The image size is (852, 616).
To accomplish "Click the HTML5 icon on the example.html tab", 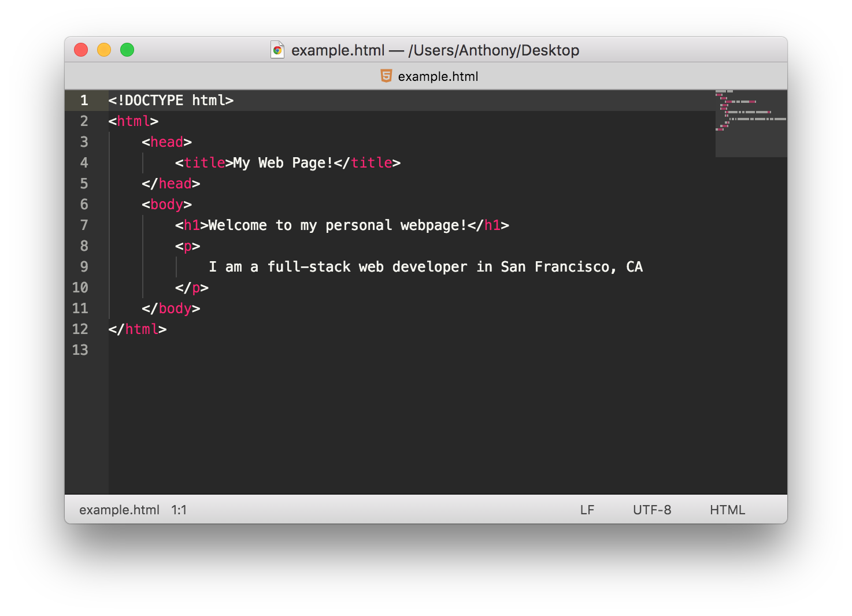I will click(386, 76).
